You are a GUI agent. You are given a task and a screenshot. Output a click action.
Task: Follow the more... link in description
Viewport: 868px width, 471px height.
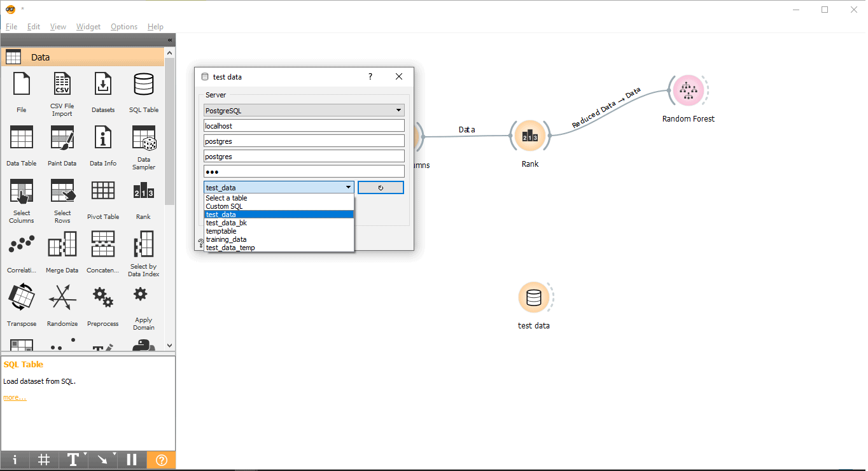tap(15, 398)
